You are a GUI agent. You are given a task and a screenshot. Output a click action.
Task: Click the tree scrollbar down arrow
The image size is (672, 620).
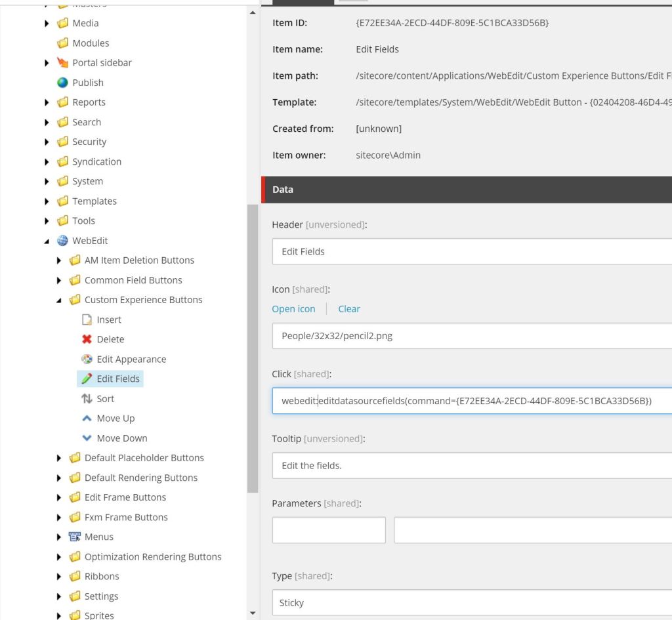(253, 613)
